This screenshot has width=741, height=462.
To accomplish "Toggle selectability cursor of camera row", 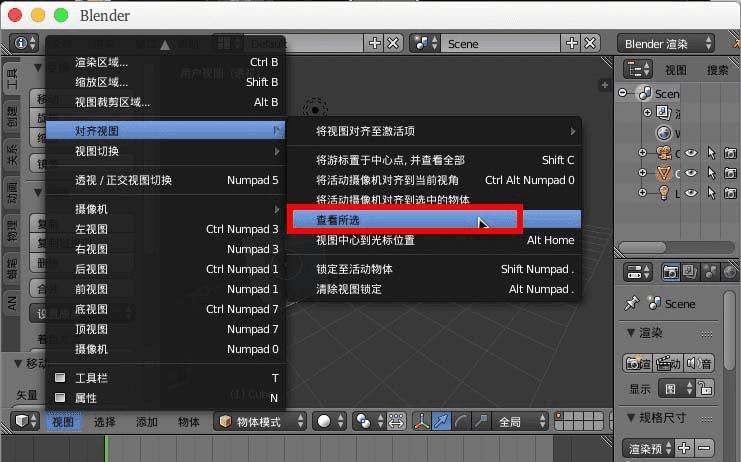I will (x=711, y=153).
